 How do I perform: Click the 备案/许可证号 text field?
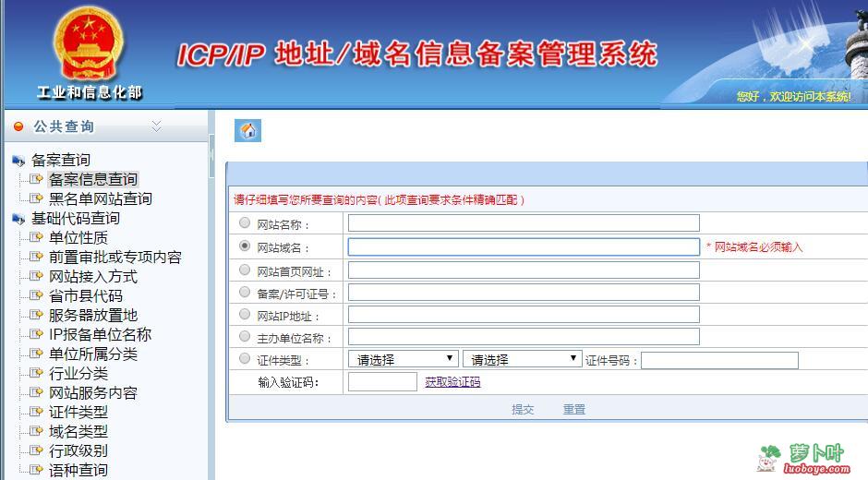[x=524, y=292]
